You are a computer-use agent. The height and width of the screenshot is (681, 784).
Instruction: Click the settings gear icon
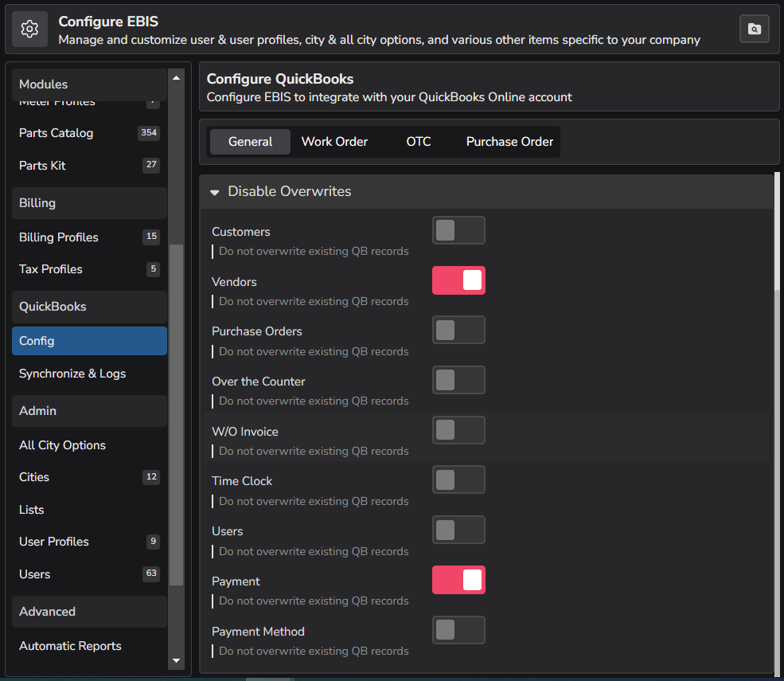(29, 29)
